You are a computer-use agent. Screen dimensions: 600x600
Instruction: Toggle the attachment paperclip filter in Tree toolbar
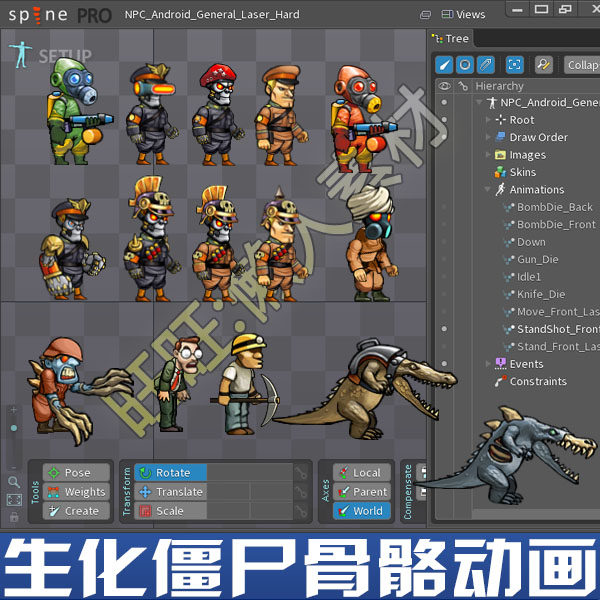click(x=486, y=65)
